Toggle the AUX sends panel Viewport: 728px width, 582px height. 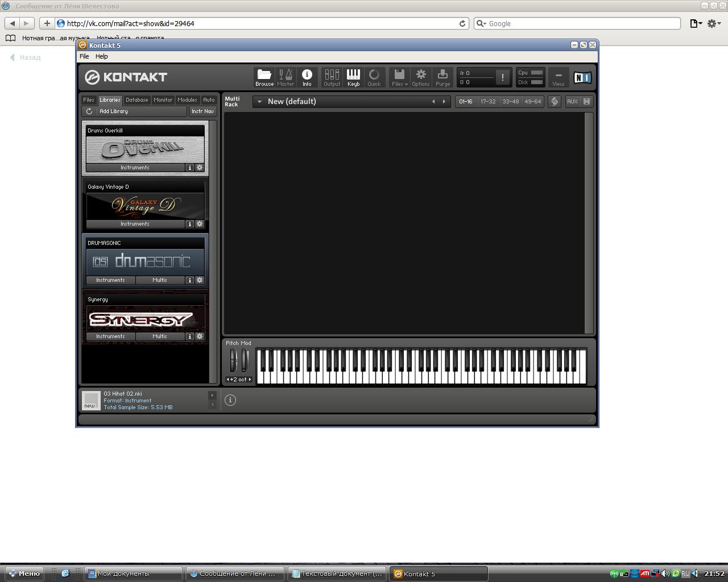coord(572,102)
